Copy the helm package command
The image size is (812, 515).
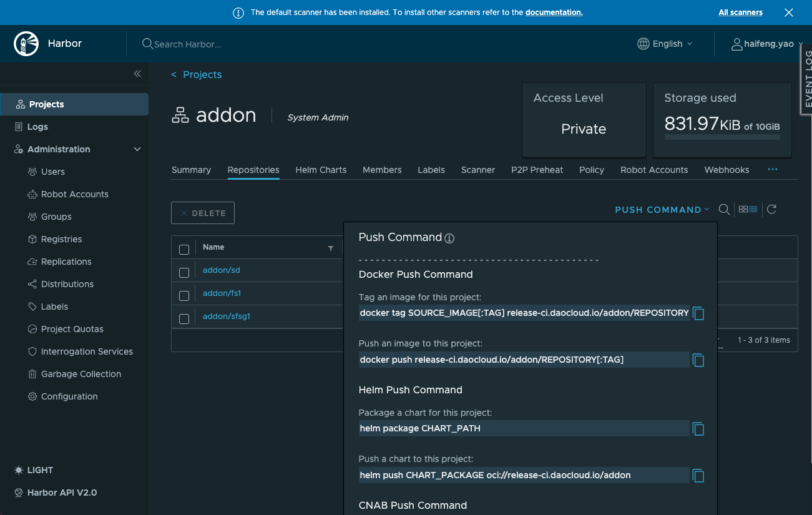[698, 429]
